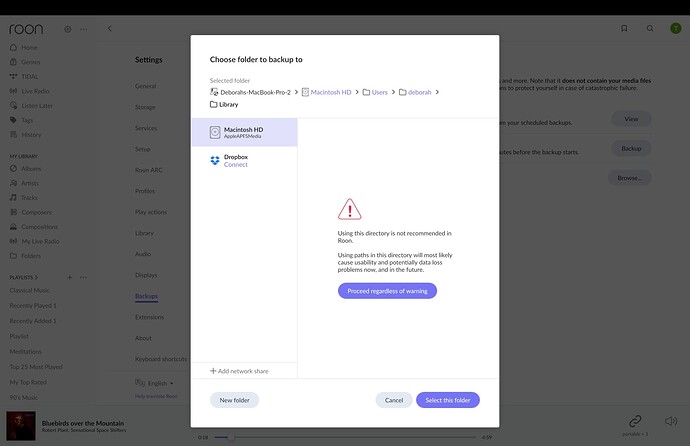Switch to Displays settings tab
Viewport: 690px width, 446px height.
pos(146,275)
